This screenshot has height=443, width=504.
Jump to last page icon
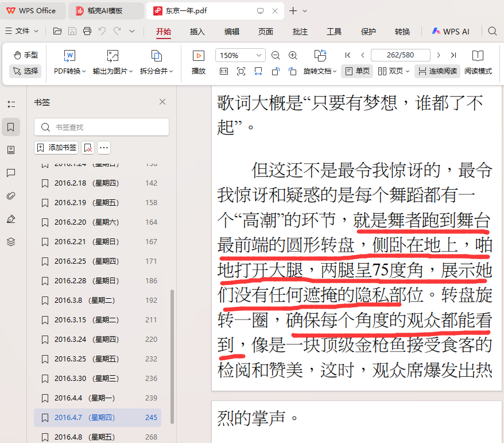click(453, 55)
